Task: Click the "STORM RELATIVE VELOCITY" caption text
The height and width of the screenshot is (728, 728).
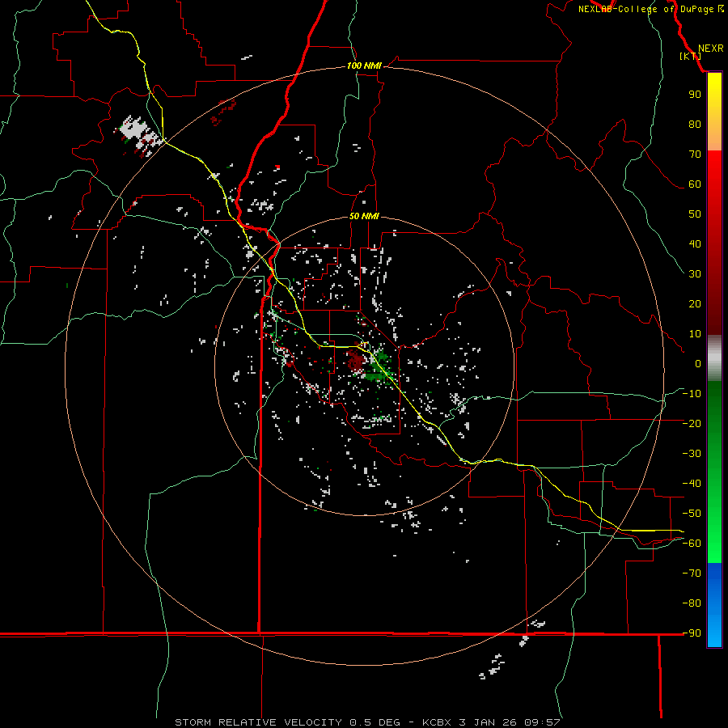Action: [258, 722]
